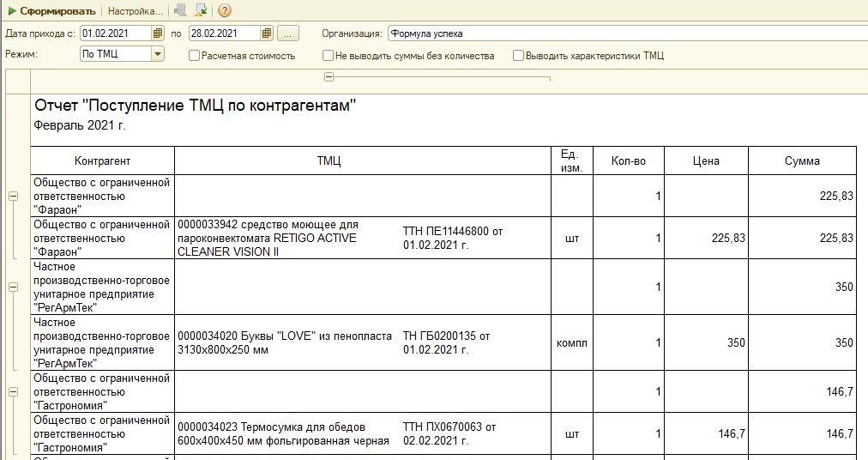Image resolution: width=868 pixels, height=460 pixels.
Task: Click the start date field 01.02.2021
Action: [115, 33]
